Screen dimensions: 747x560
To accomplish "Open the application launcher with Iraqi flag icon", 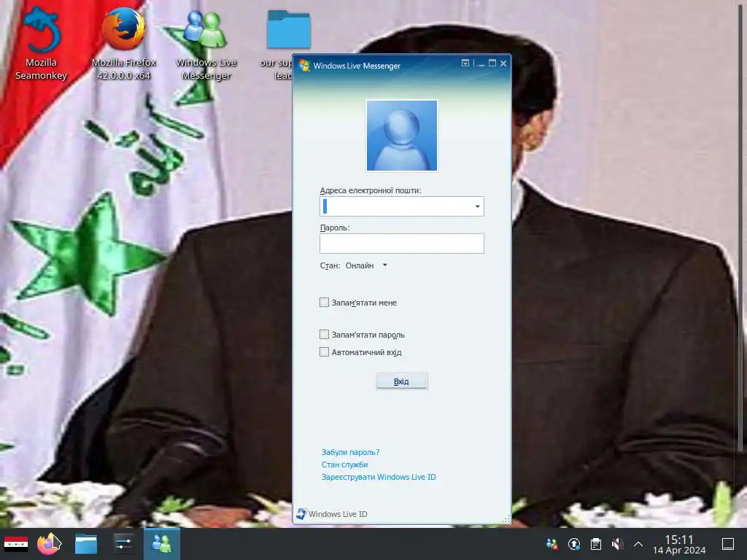I will coord(16,544).
